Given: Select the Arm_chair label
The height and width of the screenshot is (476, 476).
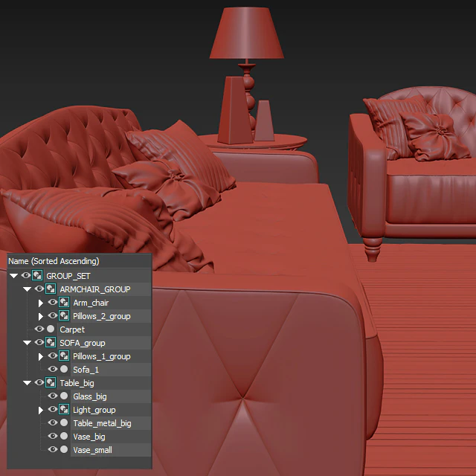Looking at the screenshot, I should coord(91,303).
